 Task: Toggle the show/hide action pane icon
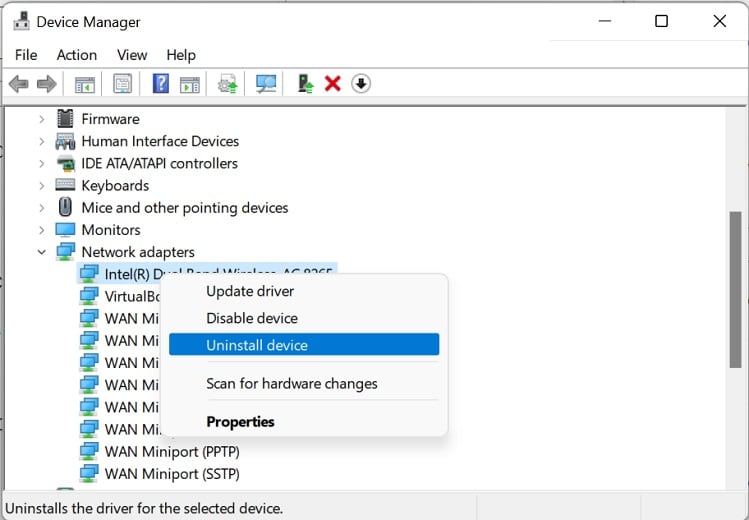pos(190,84)
